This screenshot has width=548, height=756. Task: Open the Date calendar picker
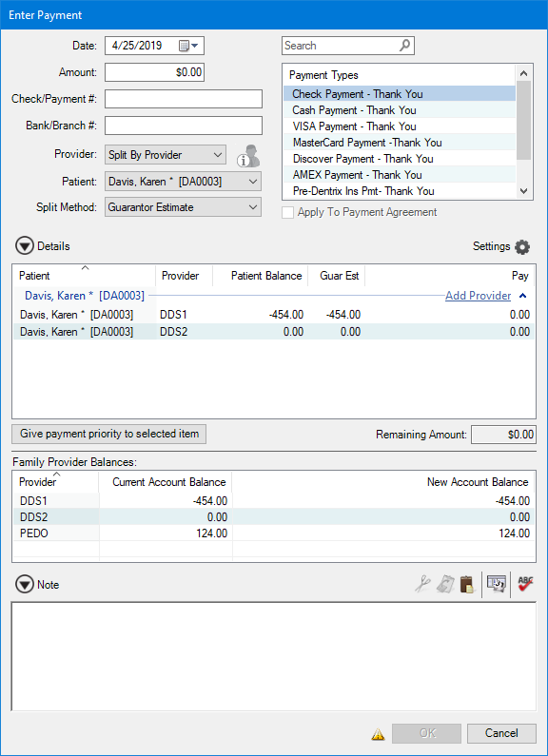click(x=188, y=46)
